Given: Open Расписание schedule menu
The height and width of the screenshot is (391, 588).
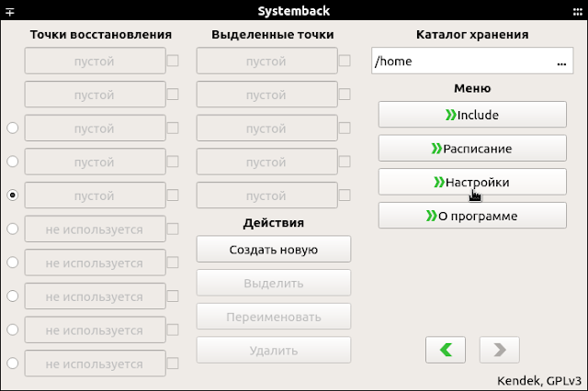Looking at the screenshot, I should (472, 149).
